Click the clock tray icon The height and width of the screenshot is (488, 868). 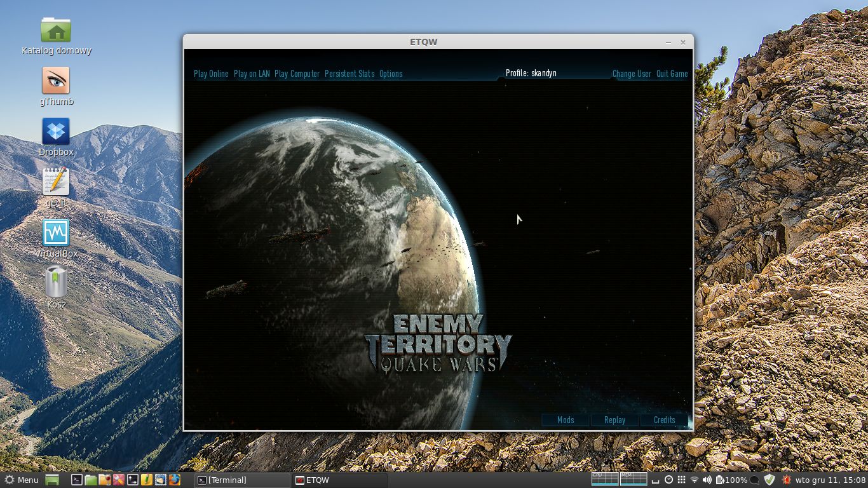coord(669,480)
